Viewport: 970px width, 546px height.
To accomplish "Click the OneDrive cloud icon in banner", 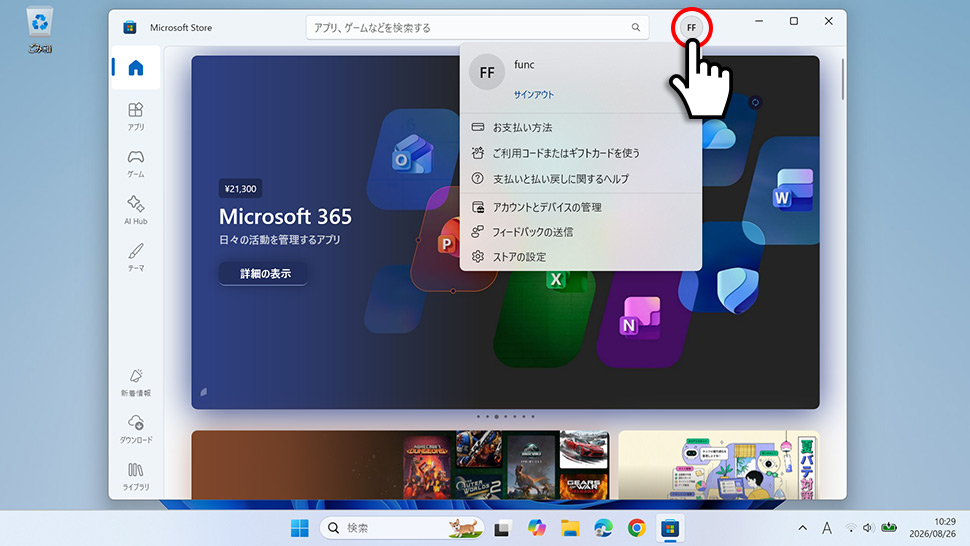I will pyautogui.click(x=719, y=134).
